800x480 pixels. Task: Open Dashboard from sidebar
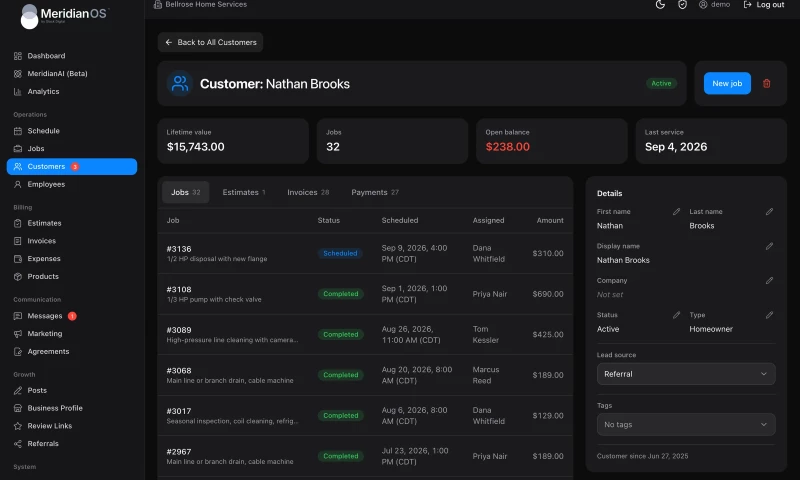46,56
